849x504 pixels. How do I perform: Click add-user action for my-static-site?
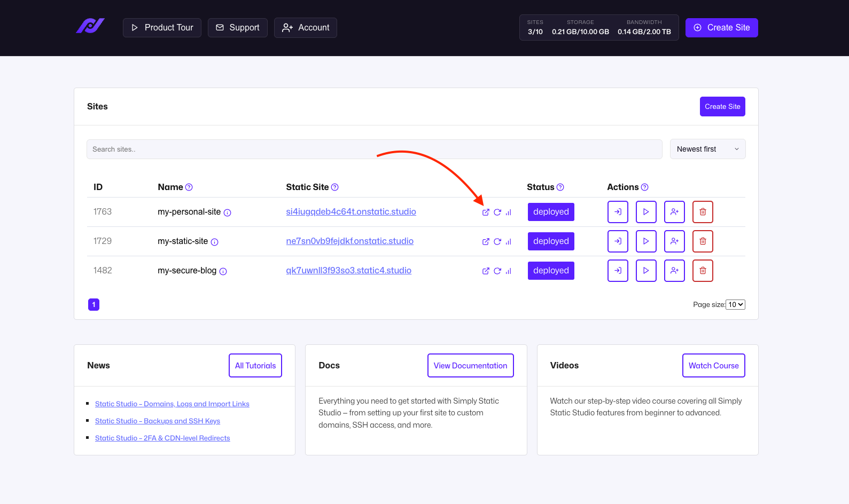point(674,241)
